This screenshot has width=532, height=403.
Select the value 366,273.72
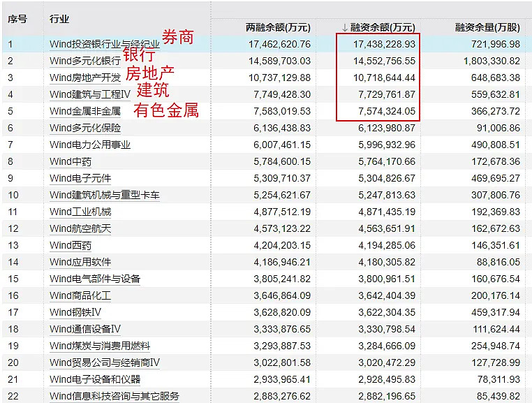pyautogui.click(x=496, y=111)
